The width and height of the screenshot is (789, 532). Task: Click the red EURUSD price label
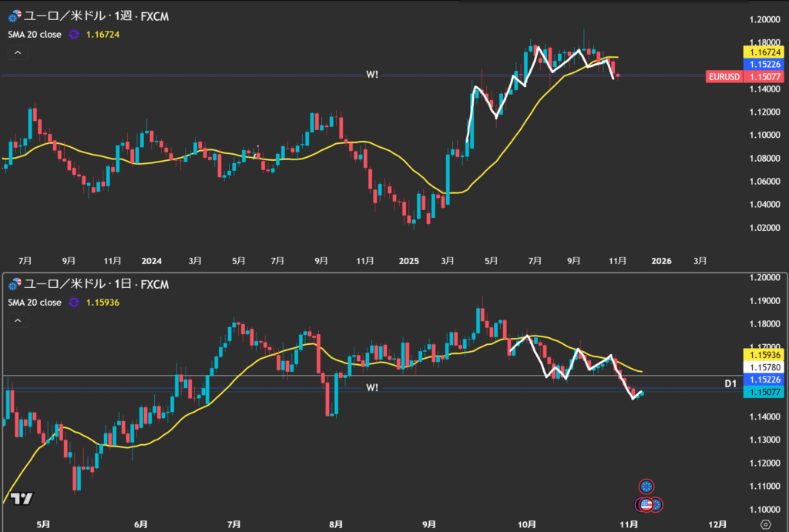coord(724,76)
